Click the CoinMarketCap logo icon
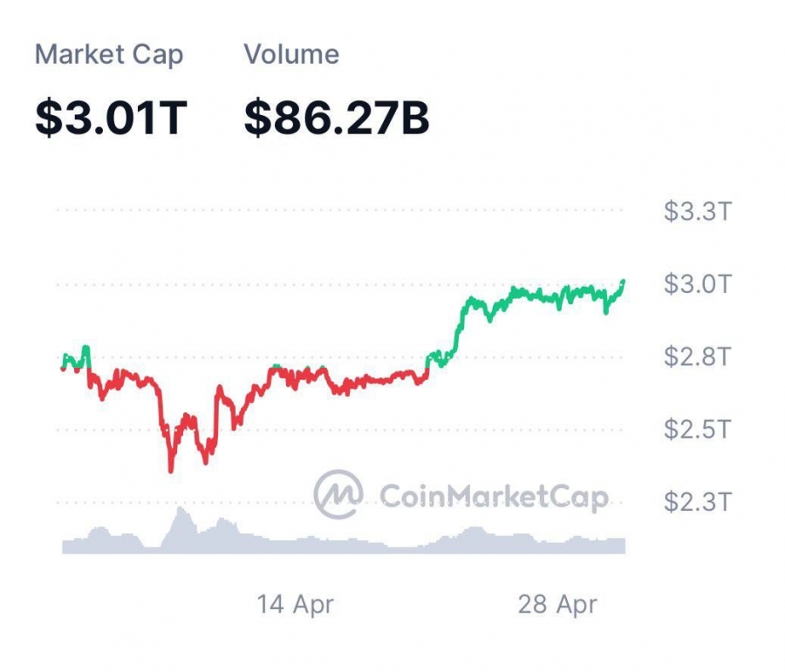Viewport: 785px width, 672px height. point(338,494)
